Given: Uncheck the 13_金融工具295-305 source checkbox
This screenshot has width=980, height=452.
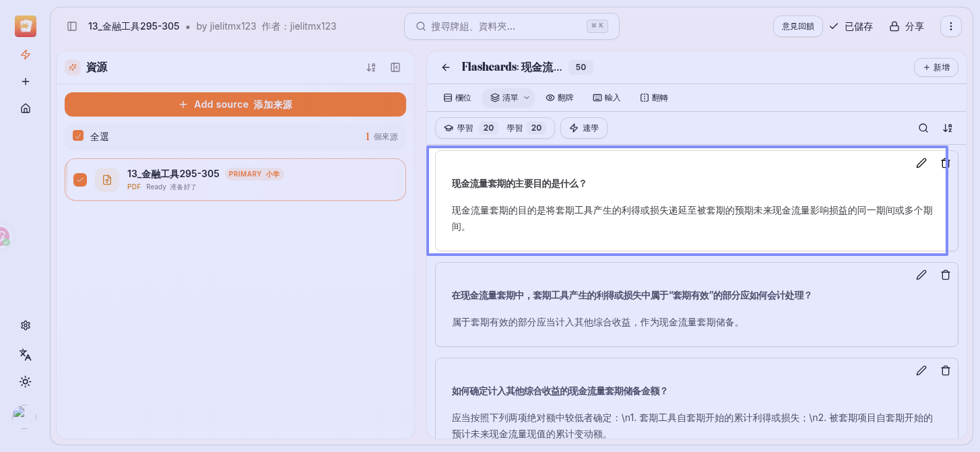Looking at the screenshot, I should click(80, 179).
